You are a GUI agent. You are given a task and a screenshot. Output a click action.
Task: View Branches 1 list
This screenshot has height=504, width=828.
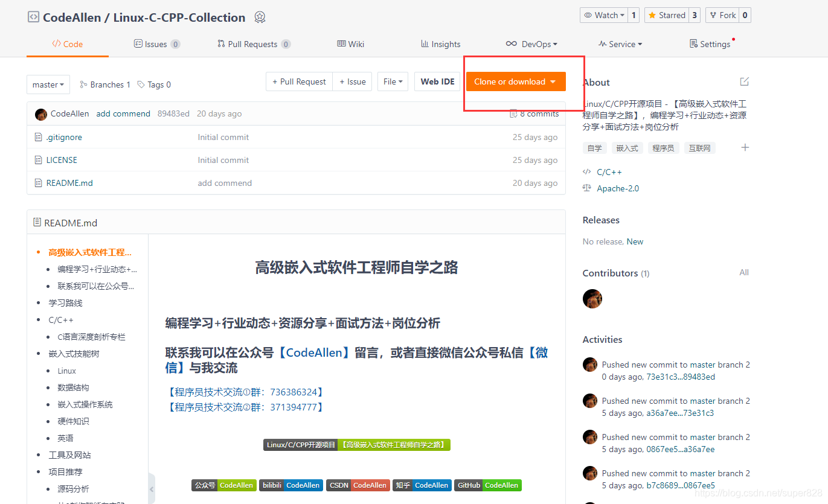pyautogui.click(x=105, y=85)
